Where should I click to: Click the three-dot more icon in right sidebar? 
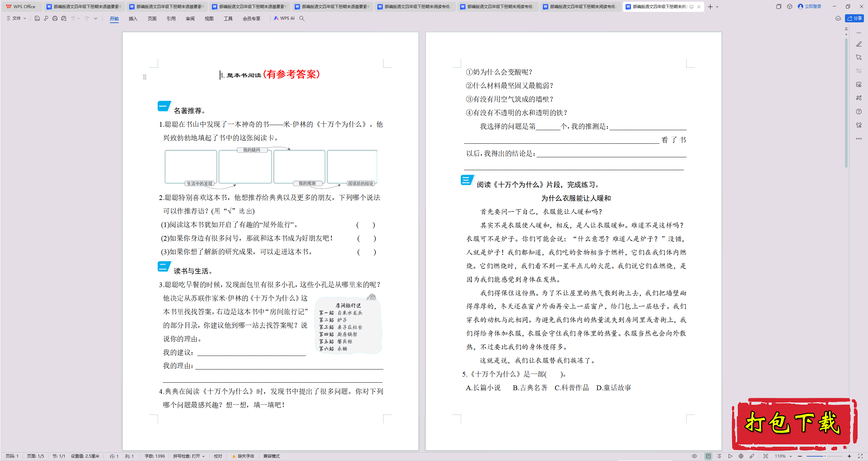[859, 139]
